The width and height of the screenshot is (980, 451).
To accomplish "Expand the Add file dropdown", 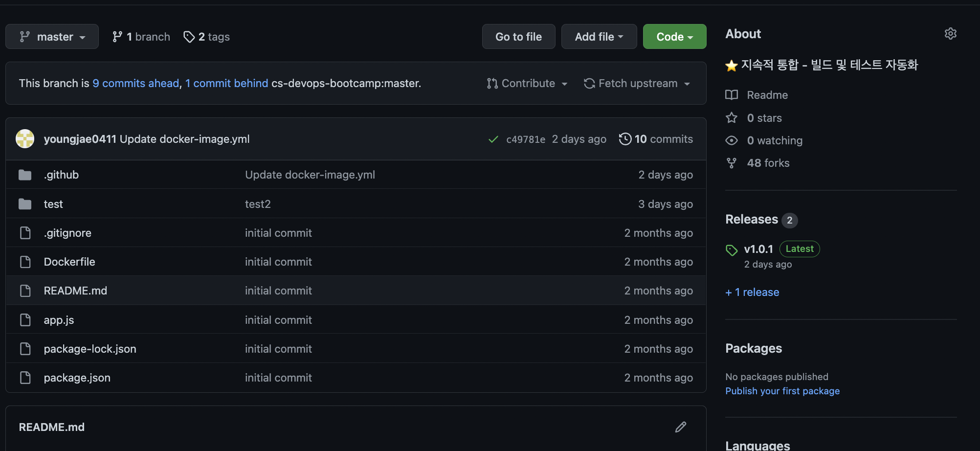I will [x=599, y=37].
